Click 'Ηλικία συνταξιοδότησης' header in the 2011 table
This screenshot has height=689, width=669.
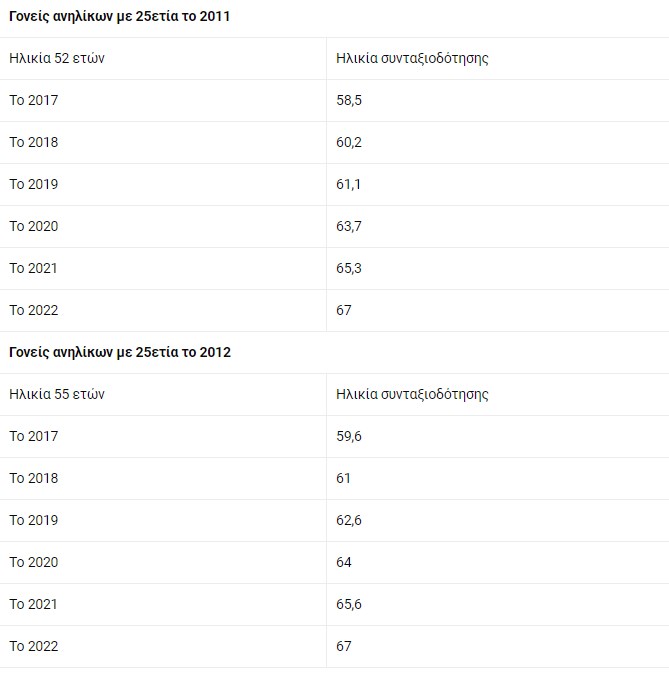412,58
